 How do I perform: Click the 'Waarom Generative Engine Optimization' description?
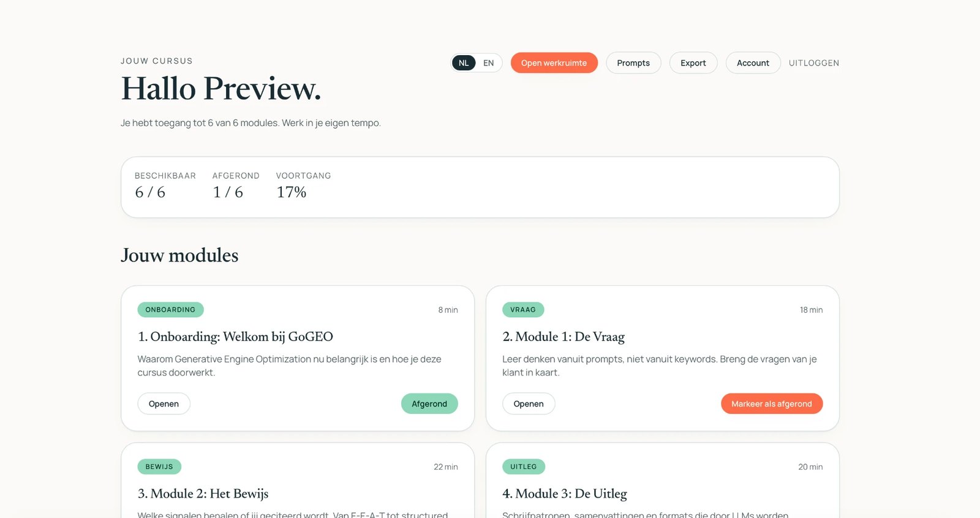pos(289,366)
